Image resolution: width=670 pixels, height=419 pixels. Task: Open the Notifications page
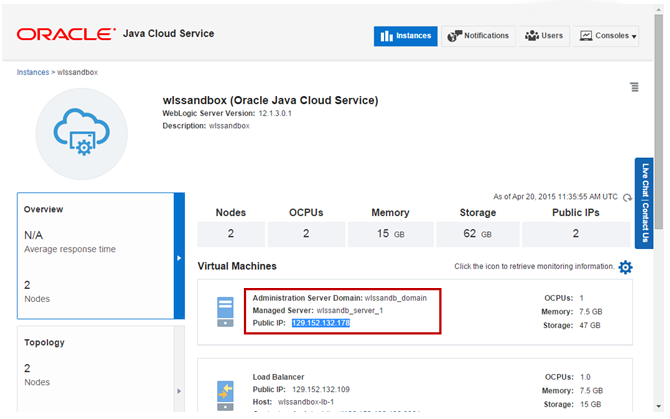tap(478, 36)
